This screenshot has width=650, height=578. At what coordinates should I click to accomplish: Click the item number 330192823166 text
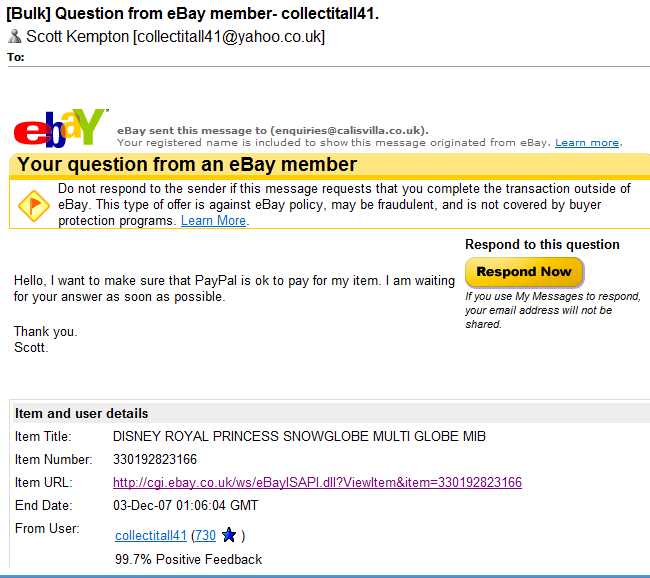155,459
